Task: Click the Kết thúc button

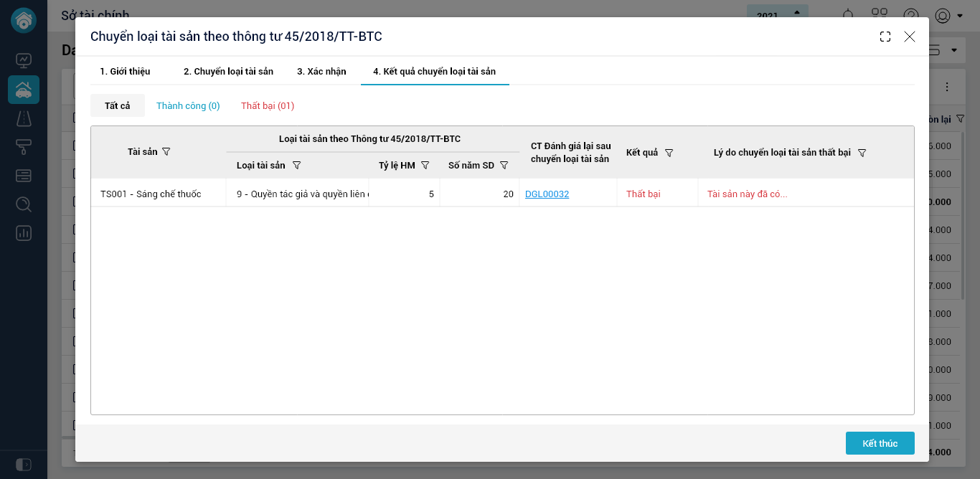Action: (880, 443)
